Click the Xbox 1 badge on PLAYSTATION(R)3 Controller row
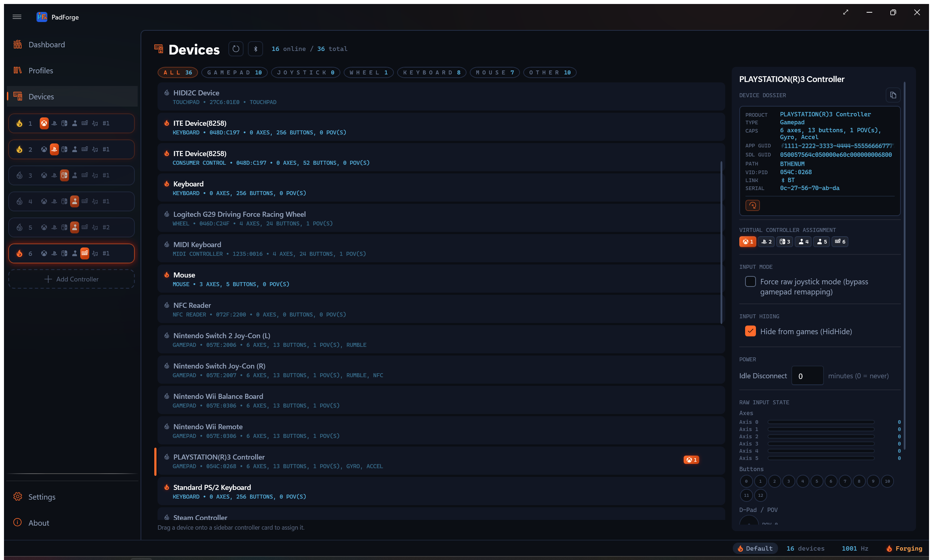This screenshot has height=560, width=933. [691, 460]
